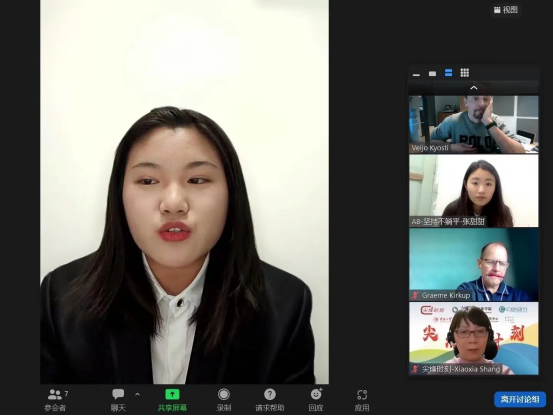
Task: Select the stacked strip thumbnail view
Action: (449, 73)
